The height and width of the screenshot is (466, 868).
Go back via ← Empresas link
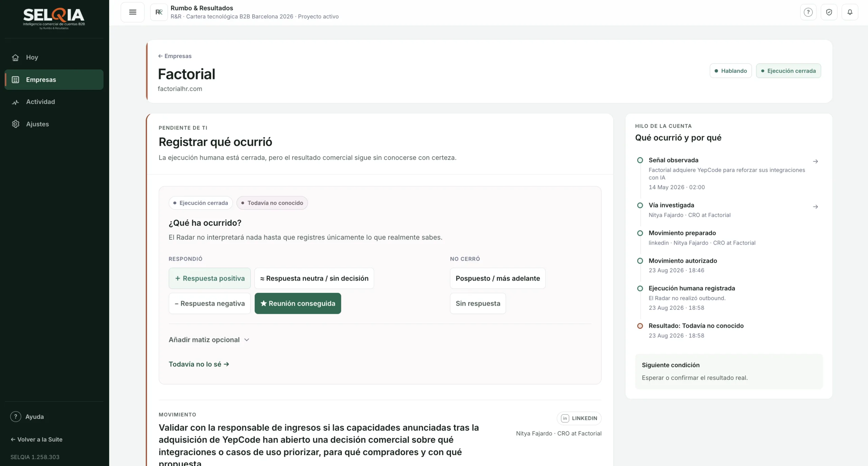pyautogui.click(x=175, y=56)
